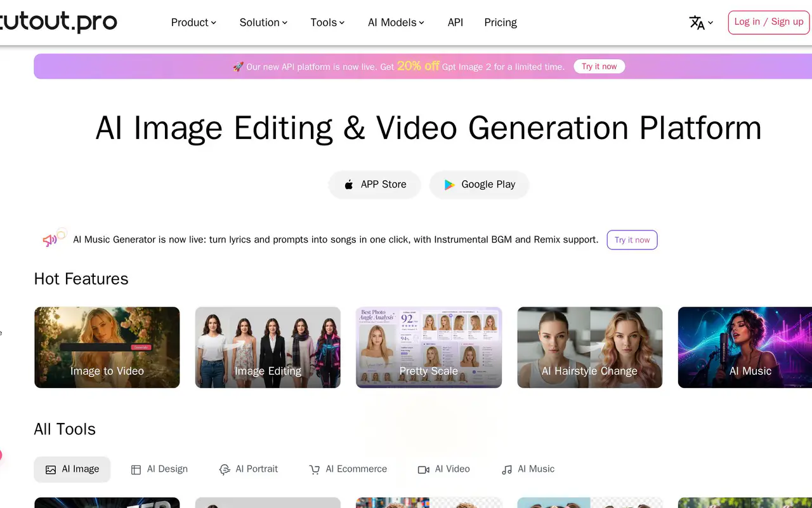Open the Product menu

[193, 22]
